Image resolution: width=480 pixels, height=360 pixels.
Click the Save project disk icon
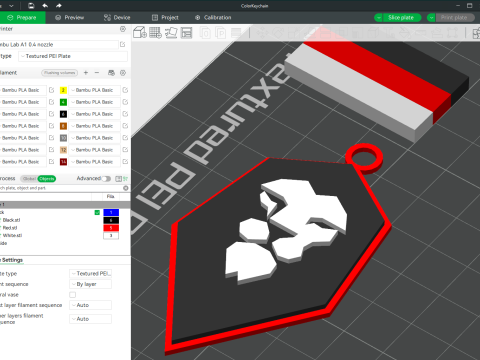coord(31,6)
